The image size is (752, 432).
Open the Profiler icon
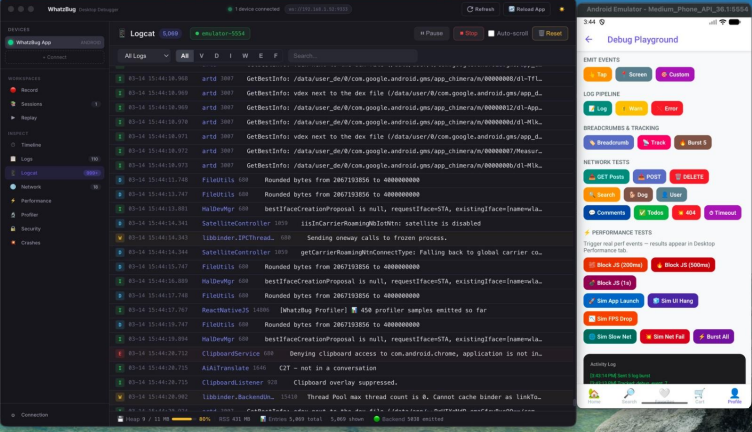13,215
